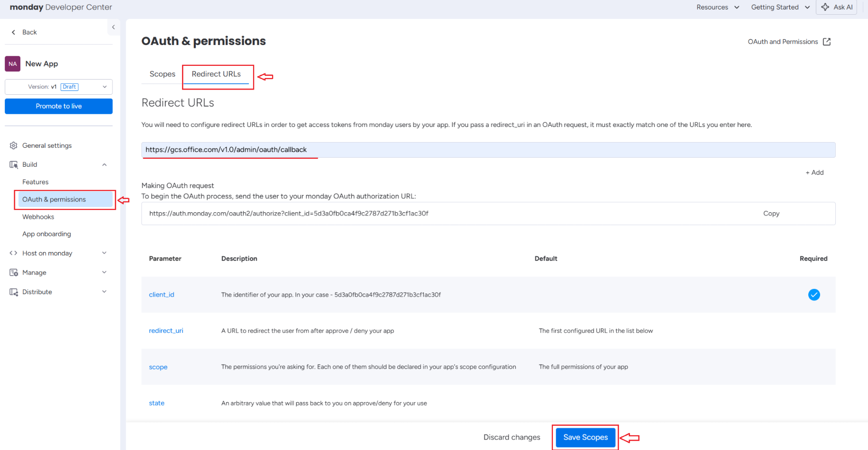Image resolution: width=868 pixels, height=450 pixels.
Task: Click the Host on monday code icon
Action: 13,253
